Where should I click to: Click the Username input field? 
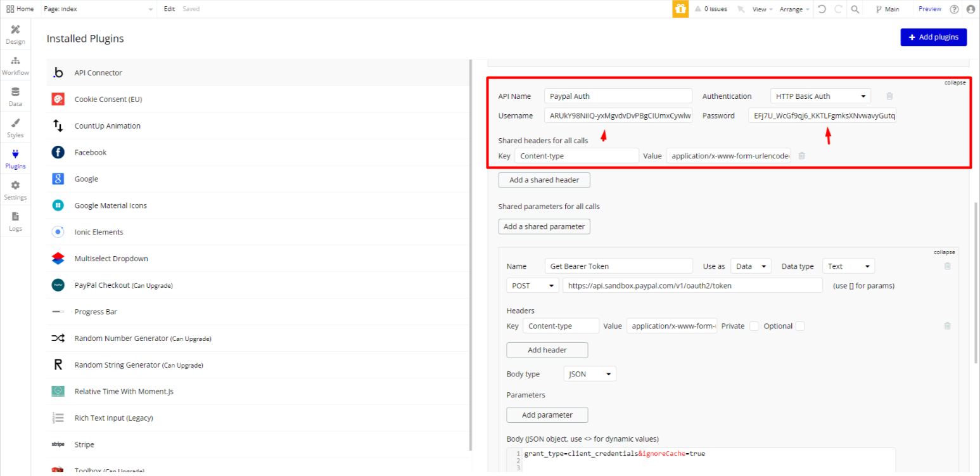pyautogui.click(x=618, y=116)
